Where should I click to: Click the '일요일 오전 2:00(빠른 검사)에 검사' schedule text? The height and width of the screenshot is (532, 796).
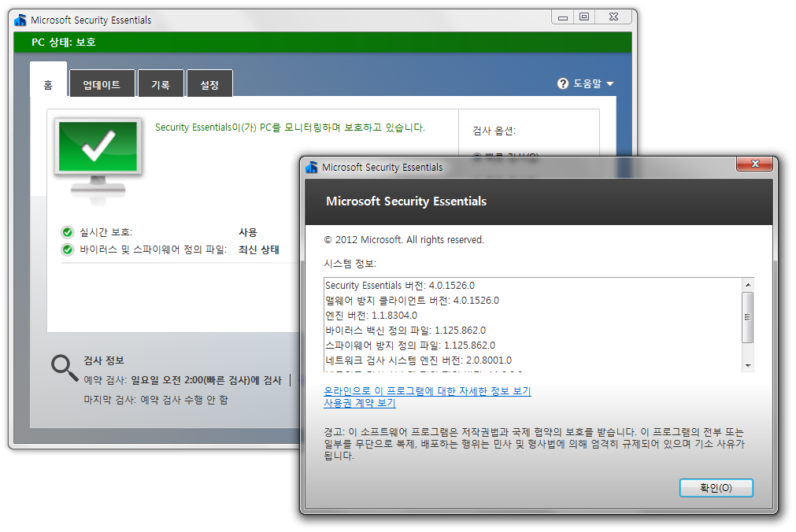pos(206,380)
